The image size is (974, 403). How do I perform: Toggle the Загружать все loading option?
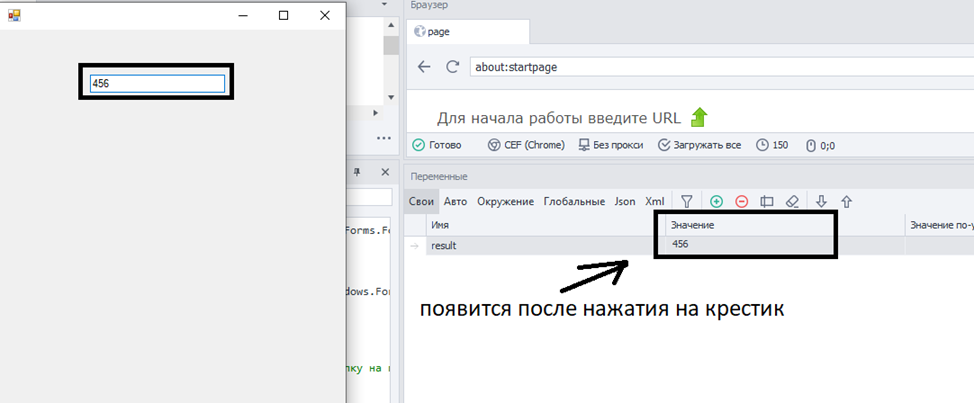pyautogui.click(x=699, y=145)
